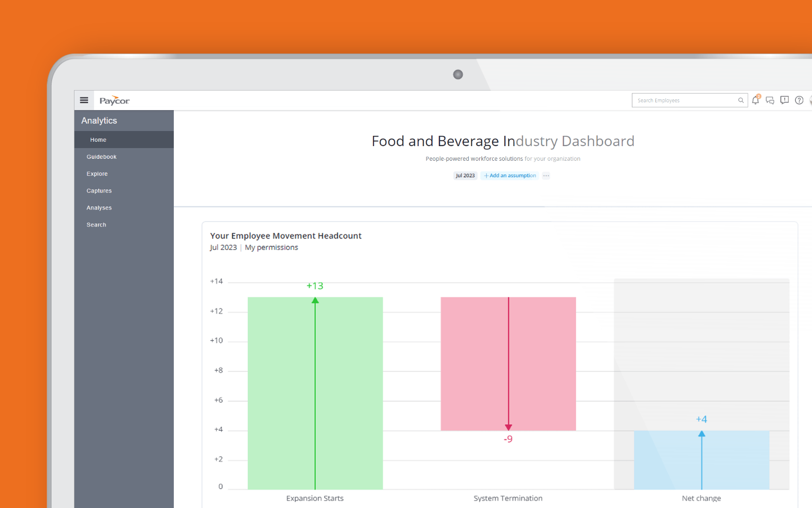Click the People-powered workforce solutions subtitle

503,159
